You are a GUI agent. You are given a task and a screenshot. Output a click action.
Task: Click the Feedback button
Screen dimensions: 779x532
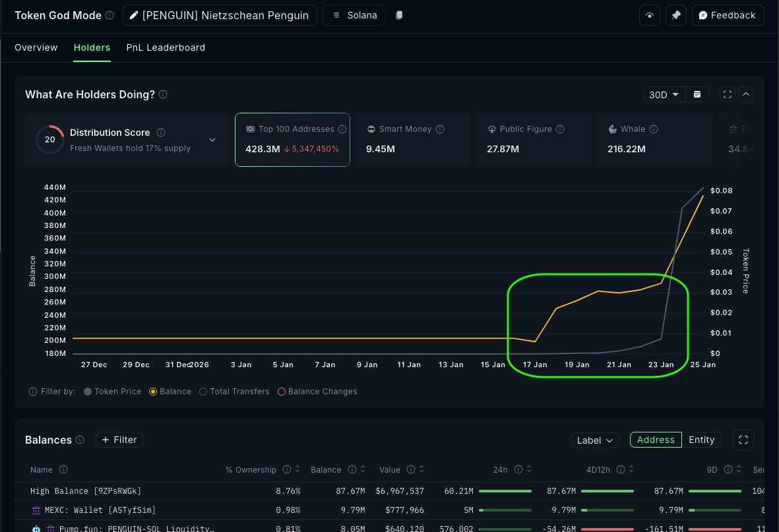pos(728,15)
